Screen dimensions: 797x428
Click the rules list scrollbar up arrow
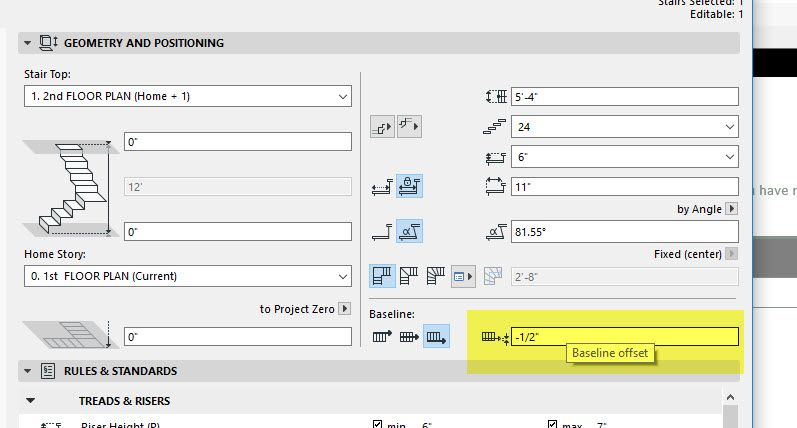(x=730, y=397)
